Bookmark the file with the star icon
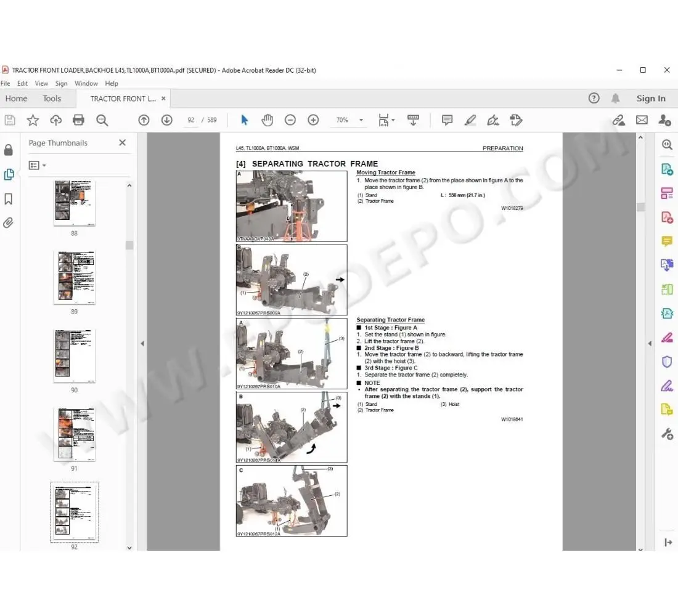This screenshot has width=678, height=616. tap(33, 120)
